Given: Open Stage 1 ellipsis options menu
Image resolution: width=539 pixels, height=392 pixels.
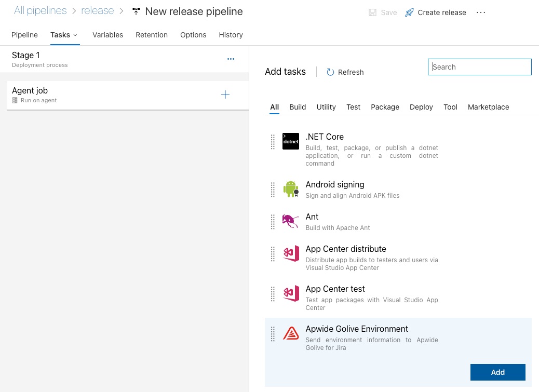Looking at the screenshot, I should 231,59.
